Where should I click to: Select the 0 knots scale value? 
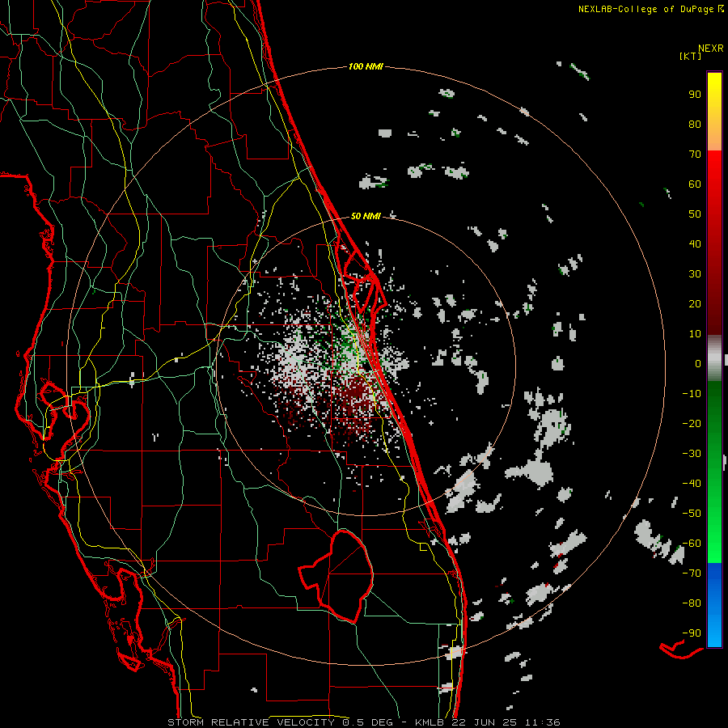tap(698, 363)
